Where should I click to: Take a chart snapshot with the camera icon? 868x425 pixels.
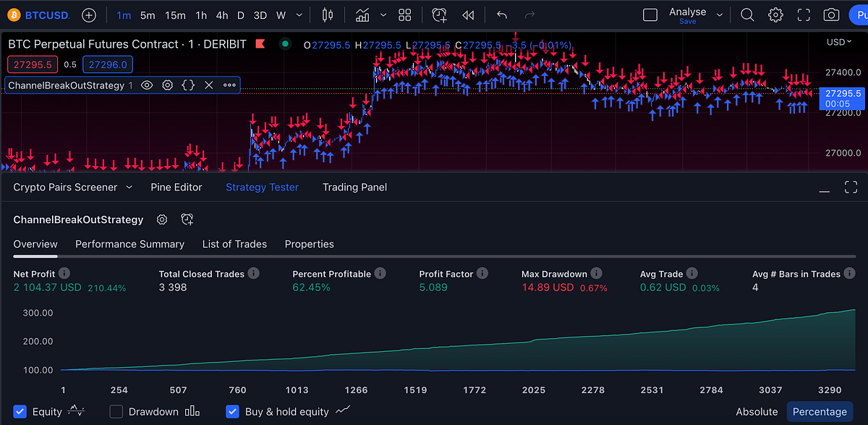[x=832, y=14]
